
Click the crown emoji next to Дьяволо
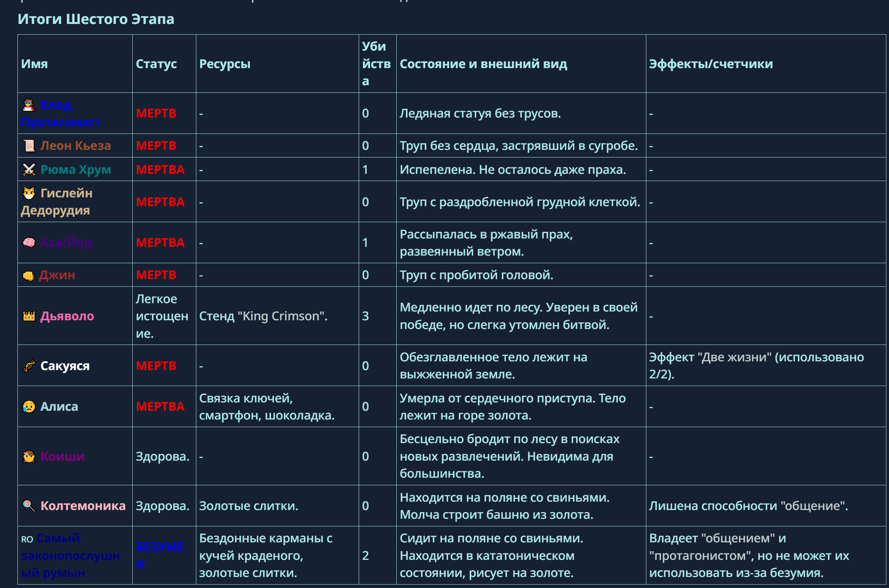point(29,316)
